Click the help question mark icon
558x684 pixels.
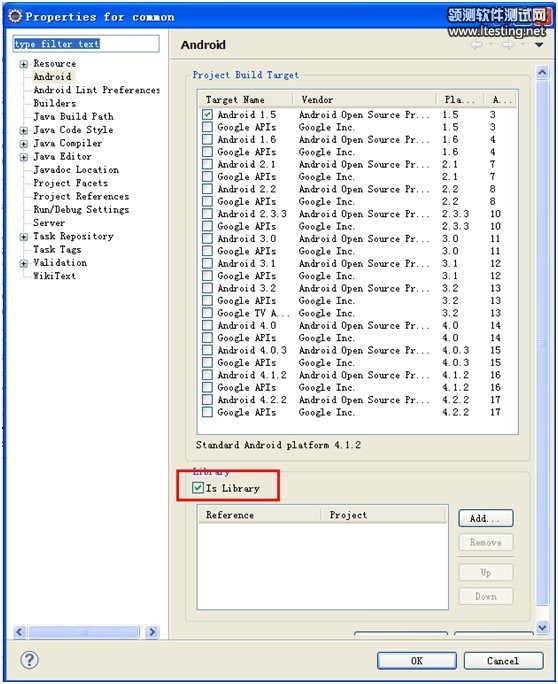point(29,660)
